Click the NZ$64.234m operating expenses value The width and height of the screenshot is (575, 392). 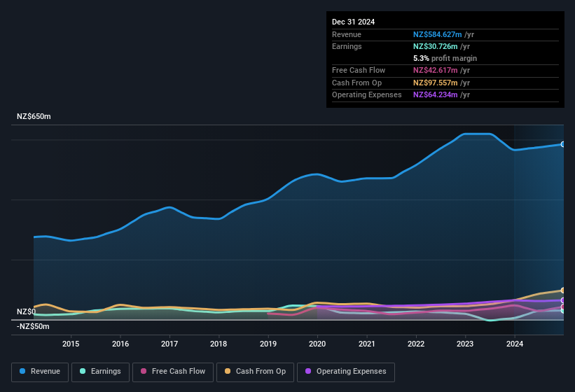pyautogui.click(x=436, y=95)
